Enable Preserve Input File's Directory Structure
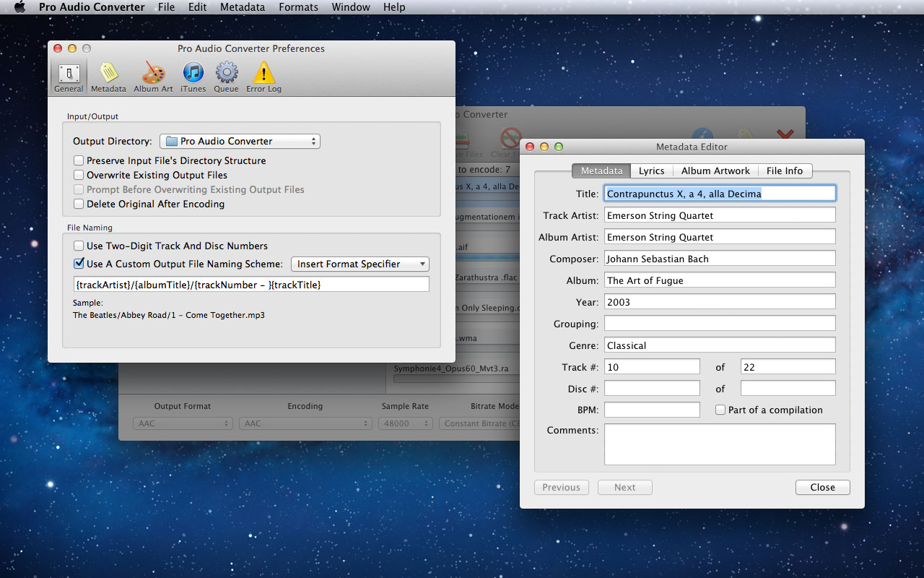Image resolution: width=924 pixels, height=578 pixels. tap(79, 161)
